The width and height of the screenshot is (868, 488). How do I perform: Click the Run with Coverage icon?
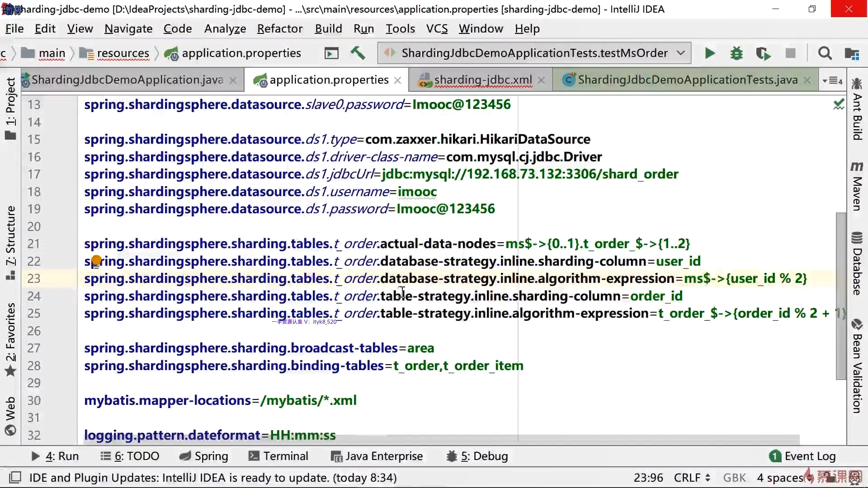click(x=763, y=53)
